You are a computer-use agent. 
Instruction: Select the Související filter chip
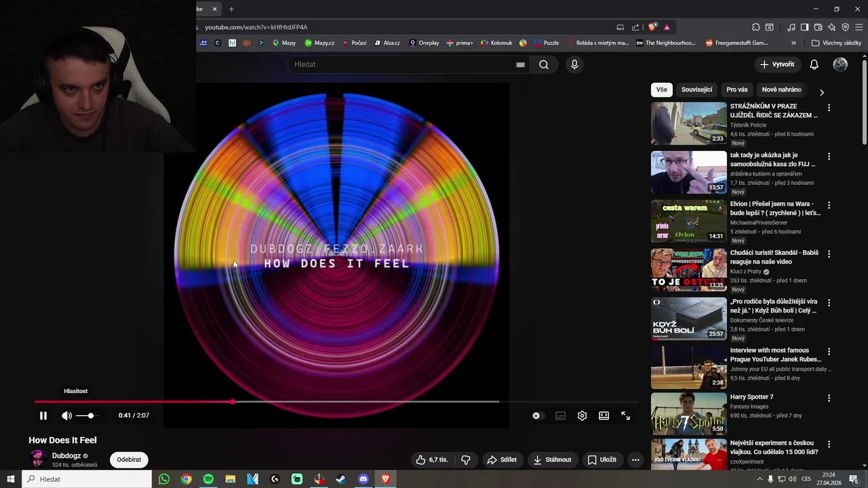pyautogui.click(x=696, y=89)
